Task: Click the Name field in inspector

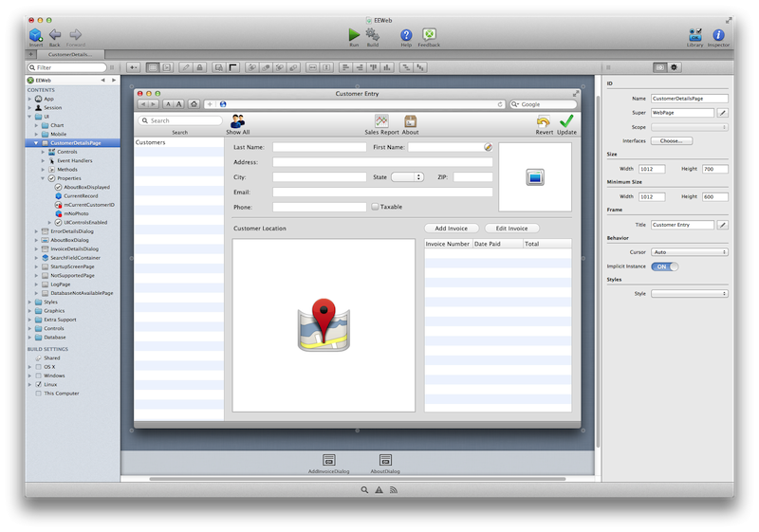Action: [690, 99]
